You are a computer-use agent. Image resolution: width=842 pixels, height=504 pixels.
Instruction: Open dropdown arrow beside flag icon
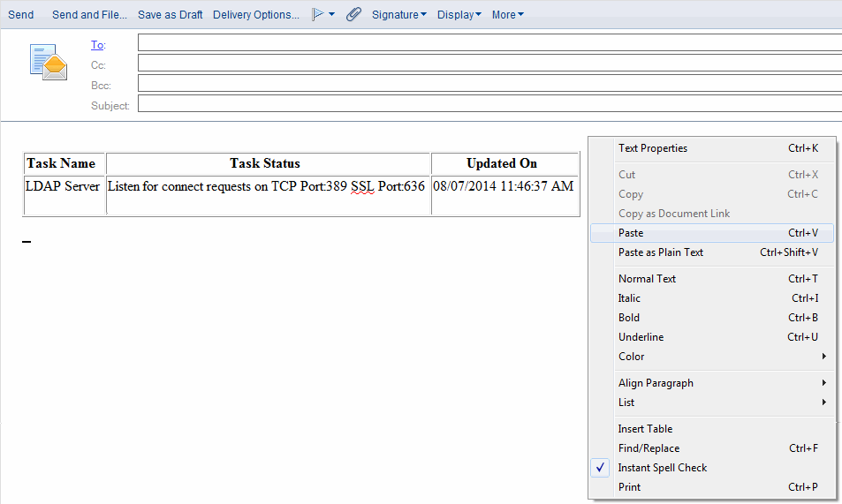coord(332,15)
